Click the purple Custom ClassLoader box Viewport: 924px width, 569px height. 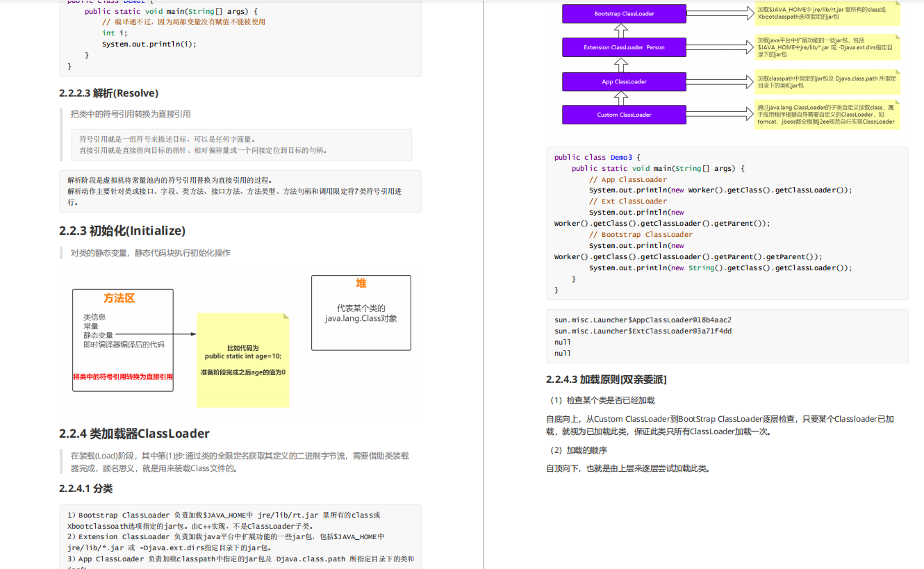click(x=624, y=115)
